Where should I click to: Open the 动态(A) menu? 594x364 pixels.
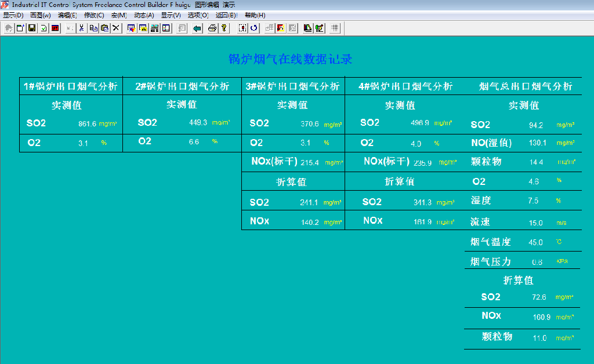tap(144, 15)
